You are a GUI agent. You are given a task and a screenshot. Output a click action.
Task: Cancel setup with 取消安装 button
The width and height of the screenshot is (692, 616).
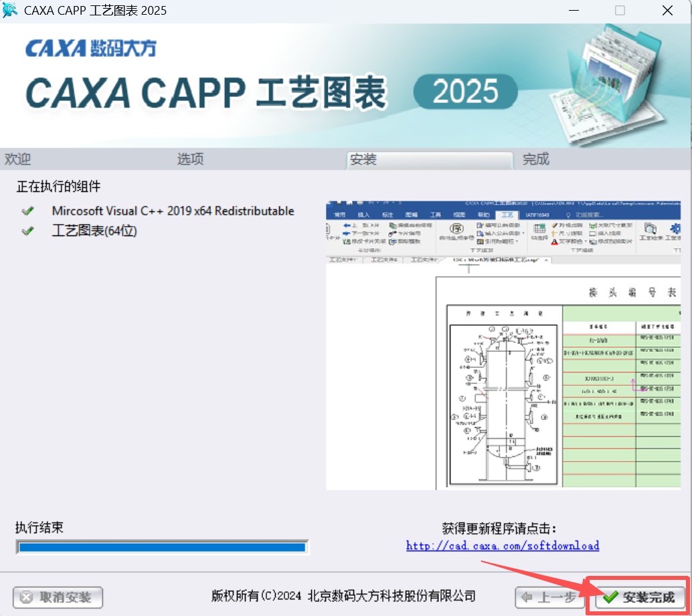tap(58, 597)
